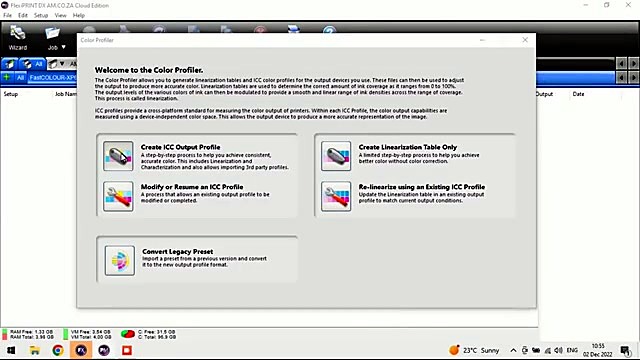Open the Edit menu
The height and width of the screenshot is (360, 640).
[23, 15]
